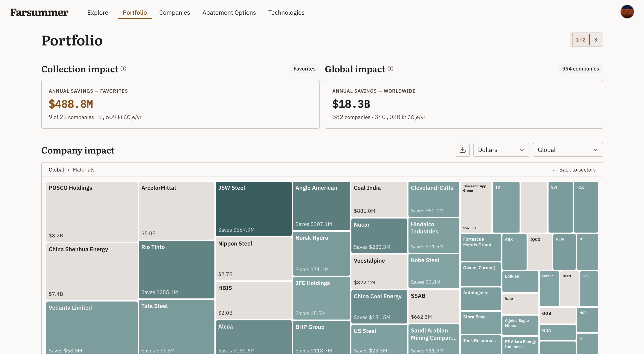
Task: Click the Agnico Eagle Mines tile
Action: tap(520, 325)
